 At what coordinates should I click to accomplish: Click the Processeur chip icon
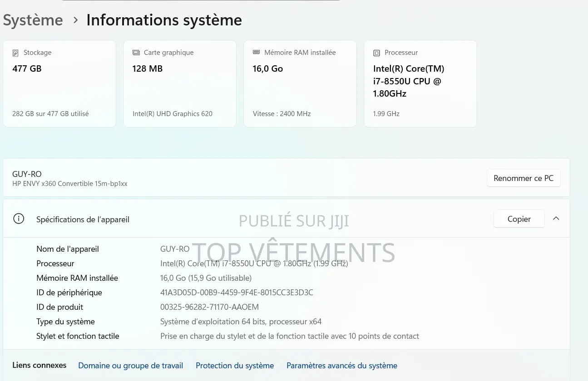pos(376,53)
